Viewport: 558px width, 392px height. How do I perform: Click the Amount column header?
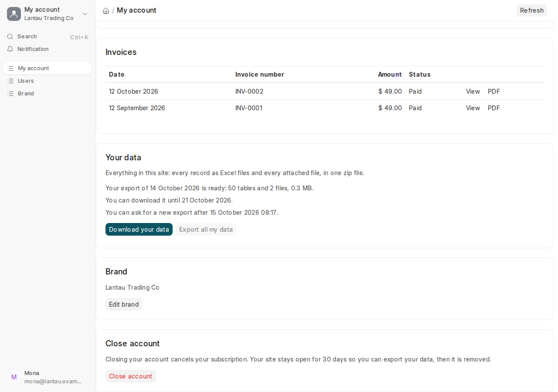[390, 74]
